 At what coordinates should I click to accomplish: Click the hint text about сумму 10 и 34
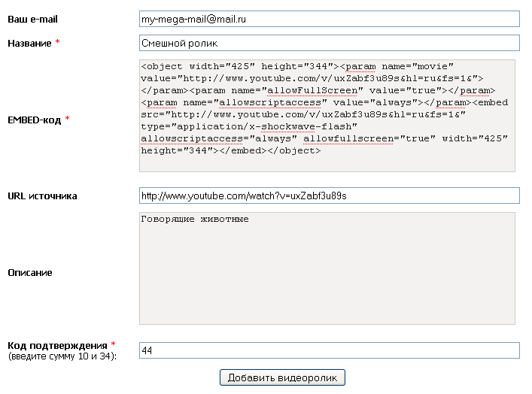click(x=62, y=356)
